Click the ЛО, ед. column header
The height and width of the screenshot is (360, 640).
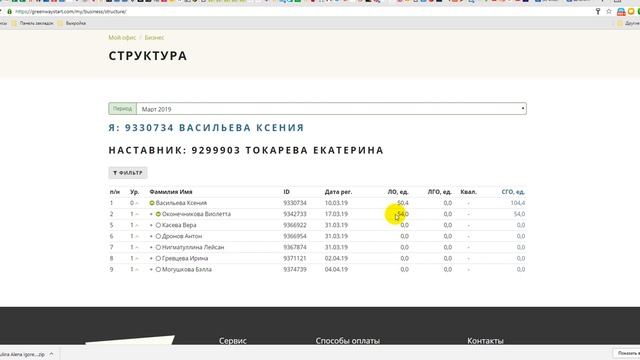(x=398, y=191)
